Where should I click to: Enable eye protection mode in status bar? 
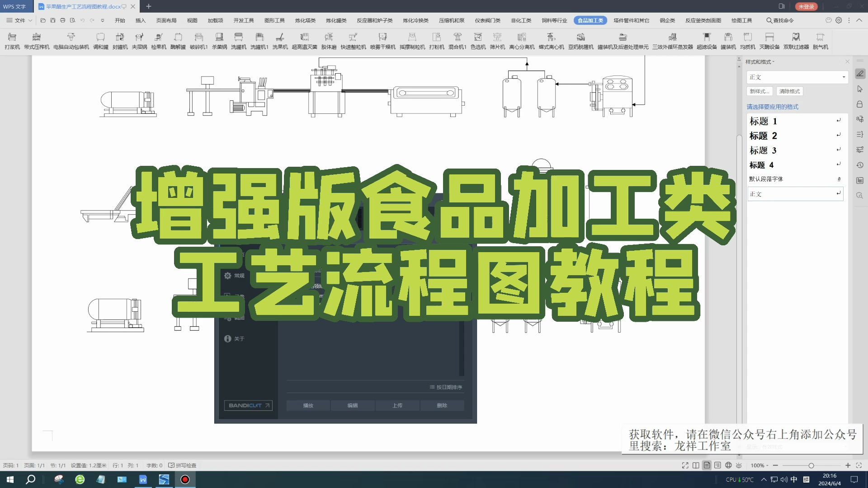point(739,465)
